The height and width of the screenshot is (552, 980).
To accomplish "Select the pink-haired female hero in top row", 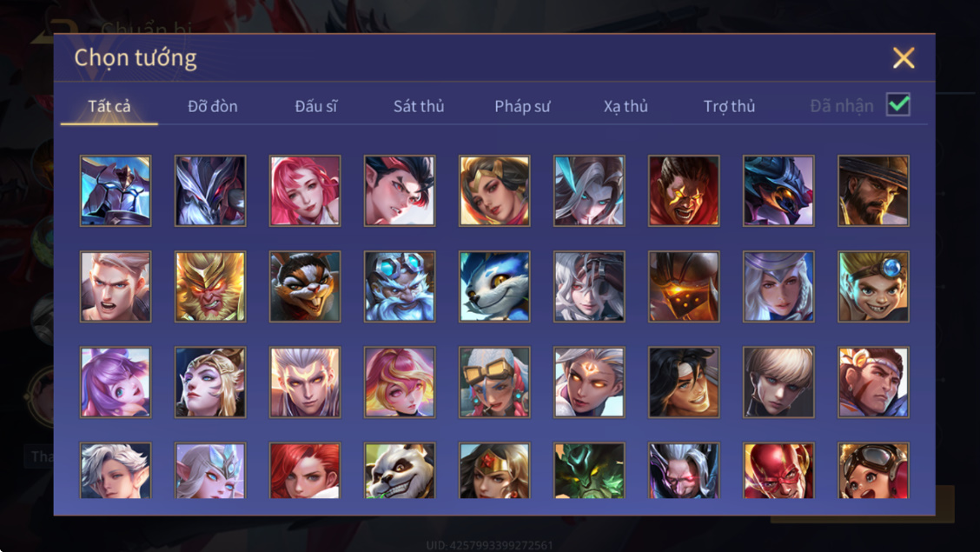I will [305, 190].
